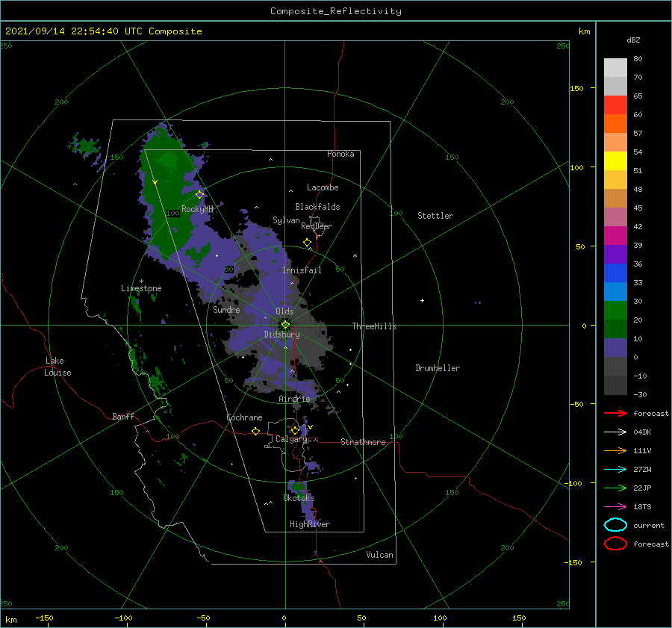672x628 pixels.
Task: Click the Lake Louise label
Action: coord(57,367)
